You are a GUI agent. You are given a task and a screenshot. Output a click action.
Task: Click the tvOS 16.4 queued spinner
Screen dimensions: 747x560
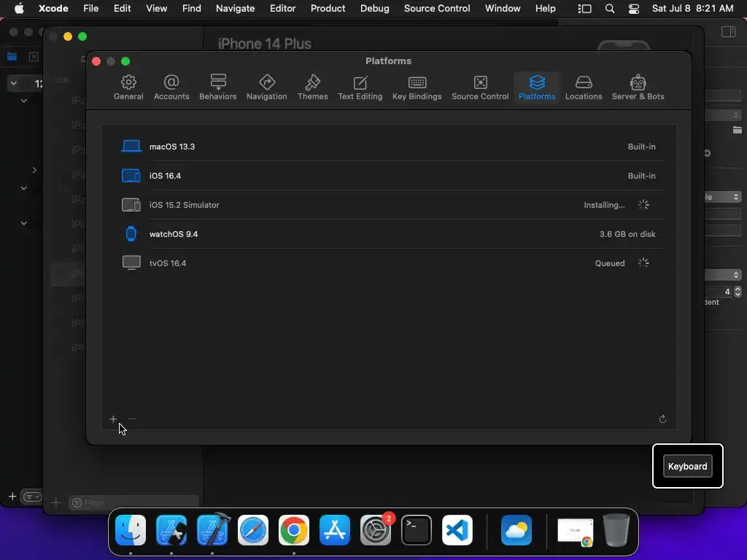tap(643, 262)
